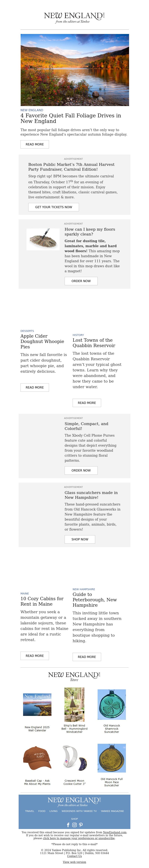
Task: Open the Instagram icon in footer
Action: click(74, 825)
